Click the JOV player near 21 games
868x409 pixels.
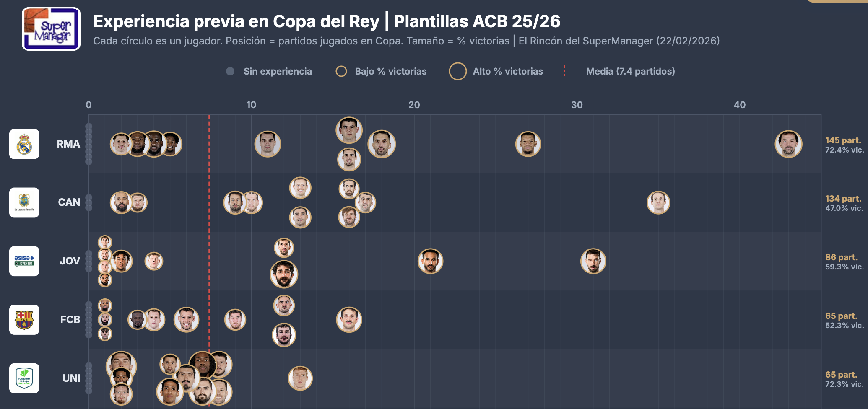[430, 261]
